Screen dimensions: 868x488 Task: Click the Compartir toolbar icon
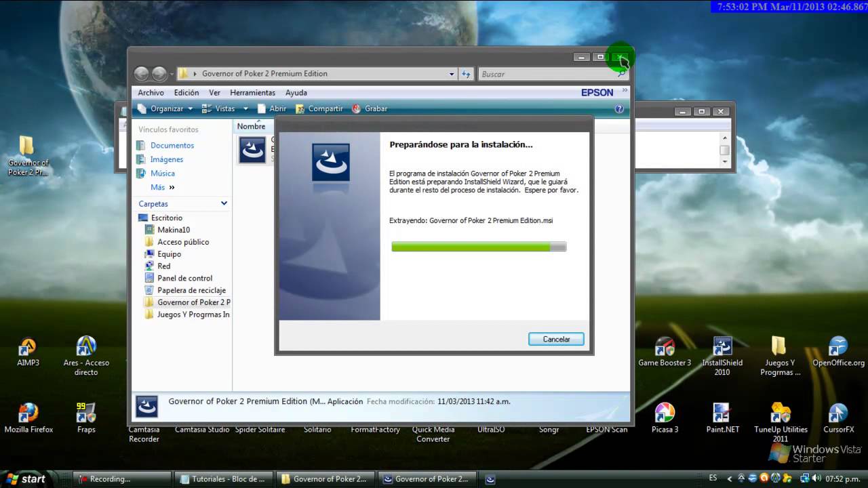(x=300, y=108)
